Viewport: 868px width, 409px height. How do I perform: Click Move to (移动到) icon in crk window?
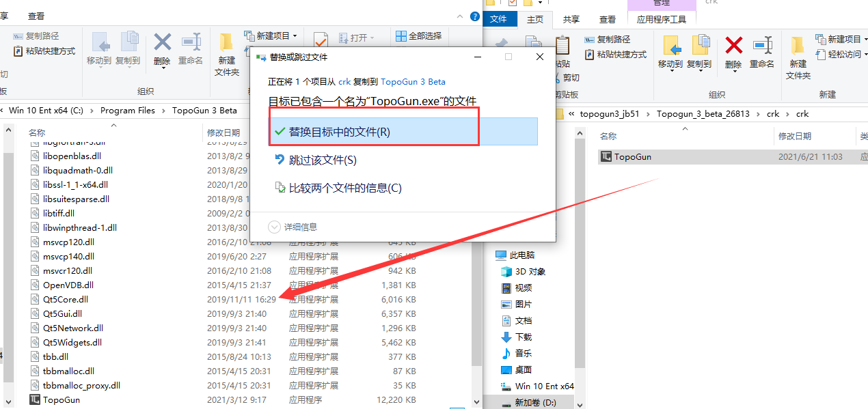[x=670, y=52]
